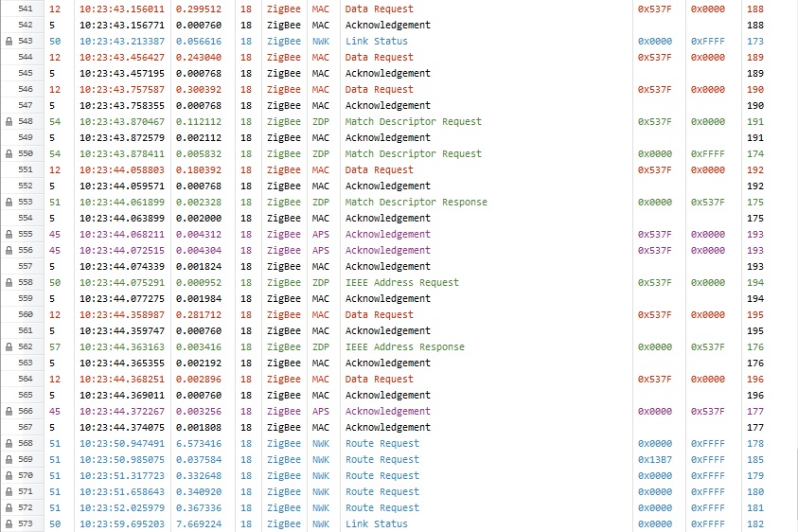798x532 pixels.
Task: Click the lock icon on packet 562
Action: click(9, 347)
